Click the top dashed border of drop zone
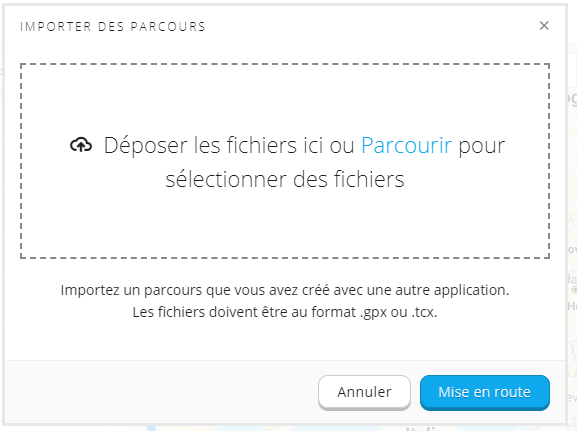Viewport: 577px width, 431px height. (x=285, y=64)
